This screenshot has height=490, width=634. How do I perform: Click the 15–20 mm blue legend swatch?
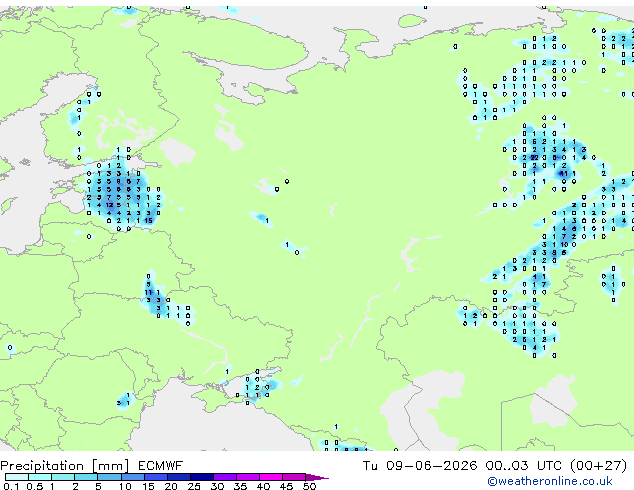tap(156, 477)
